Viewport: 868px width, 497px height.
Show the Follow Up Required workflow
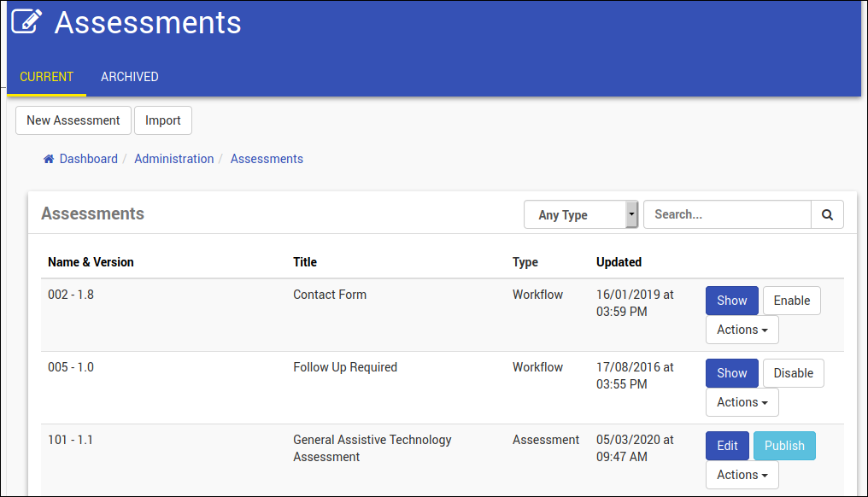[731, 373]
